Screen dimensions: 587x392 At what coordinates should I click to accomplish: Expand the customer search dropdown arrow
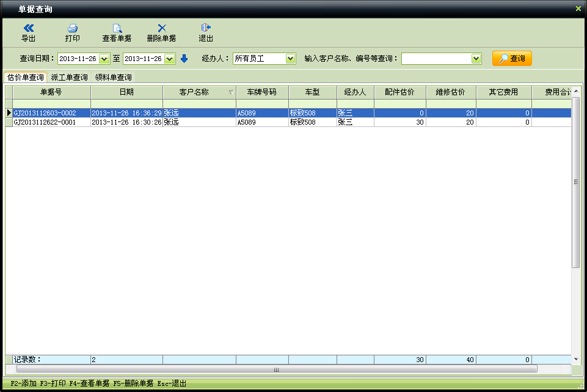(x=476, y=59)
